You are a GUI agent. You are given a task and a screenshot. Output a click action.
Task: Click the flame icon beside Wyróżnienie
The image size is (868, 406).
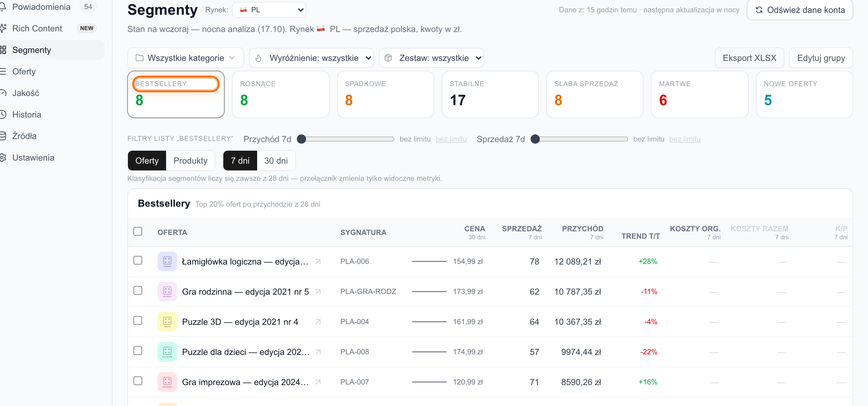pos(258,58)
